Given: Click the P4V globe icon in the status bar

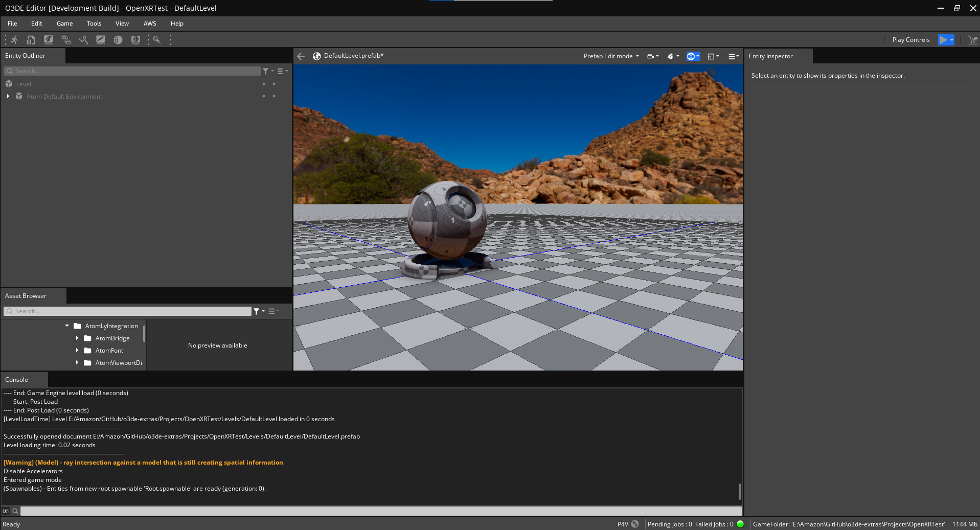Looking at the screenshot, I should pos(635,524).
